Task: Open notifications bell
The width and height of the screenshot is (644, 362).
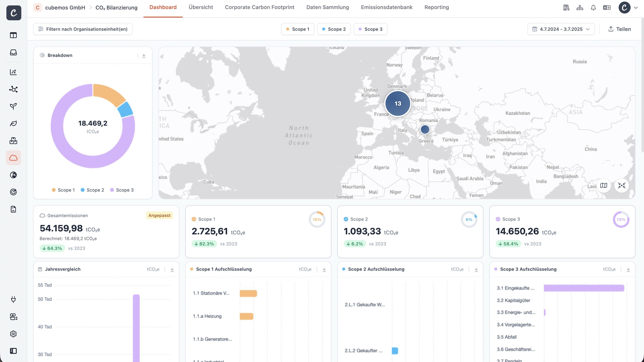Action: [593, 8]
